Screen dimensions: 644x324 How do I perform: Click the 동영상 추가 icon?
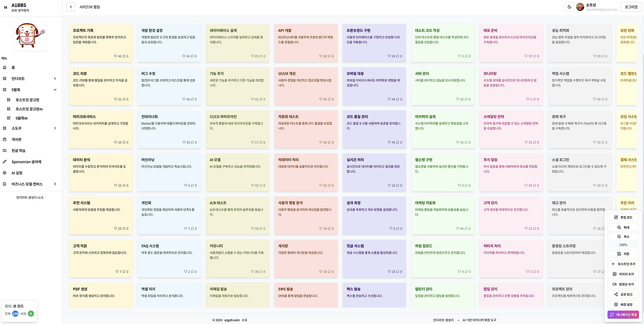pyautogui.click(x=623, y=284)
